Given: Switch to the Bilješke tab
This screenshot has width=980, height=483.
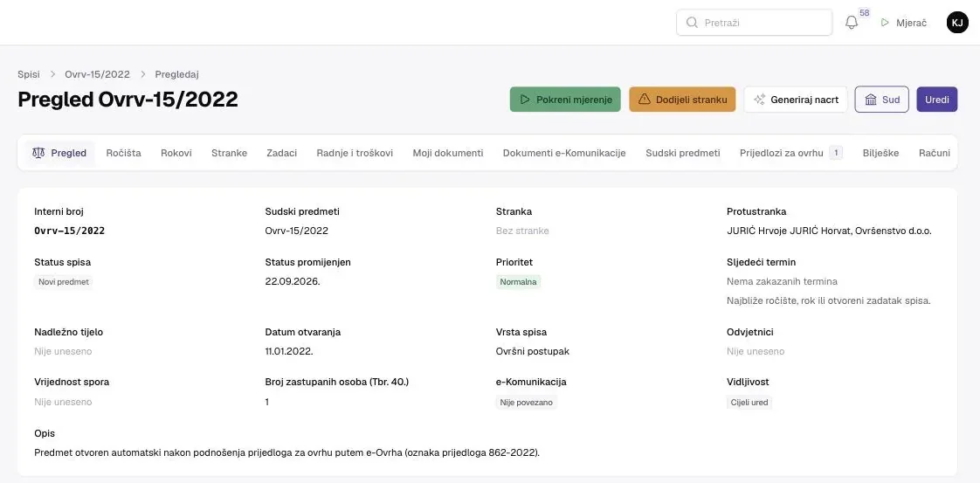Looking at the screenshot, I should tap(880, 153).
